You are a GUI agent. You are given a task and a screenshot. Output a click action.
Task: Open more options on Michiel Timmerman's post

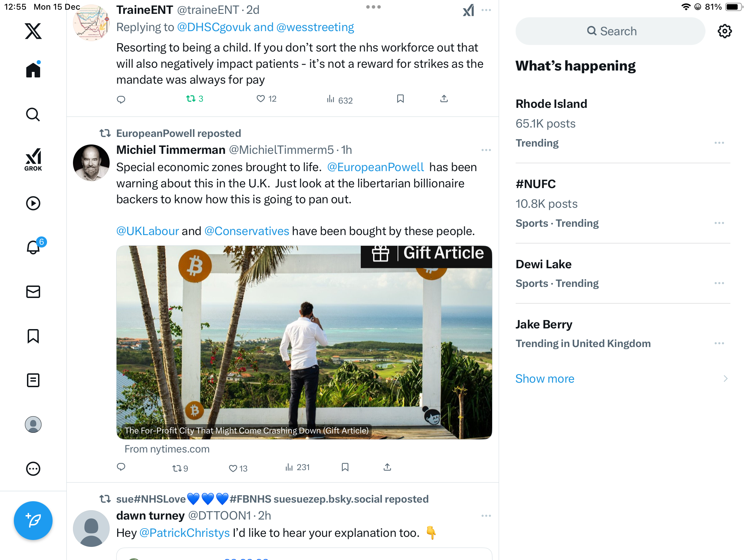pos(486,150)
